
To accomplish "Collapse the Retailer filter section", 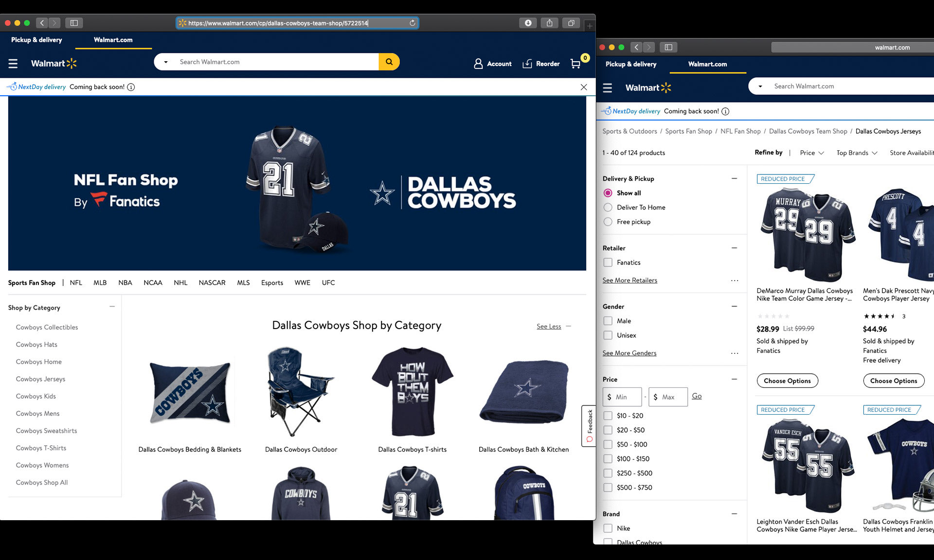I will tap(735, 248).
